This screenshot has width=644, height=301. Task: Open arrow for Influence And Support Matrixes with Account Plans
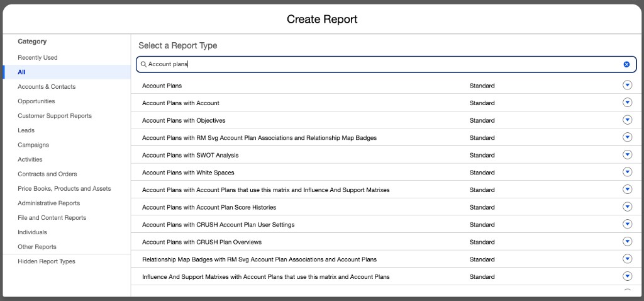click(x=627, y=276)
